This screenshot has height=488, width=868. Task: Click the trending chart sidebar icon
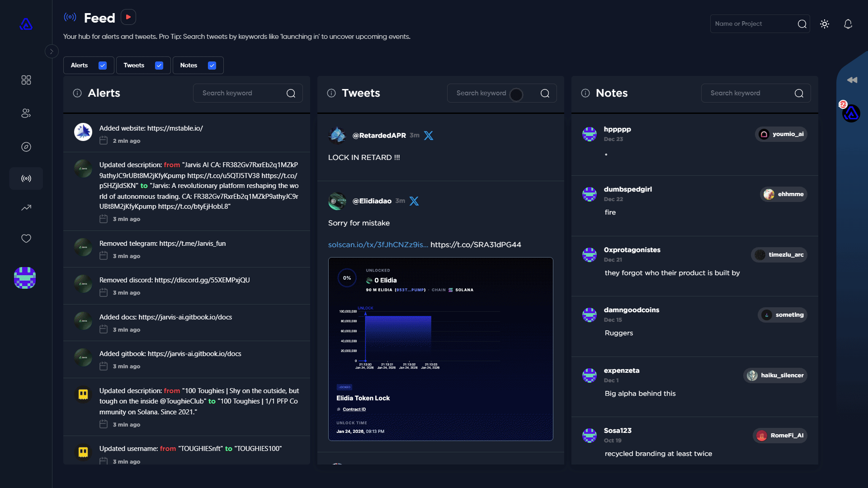[x=26, y=208]
